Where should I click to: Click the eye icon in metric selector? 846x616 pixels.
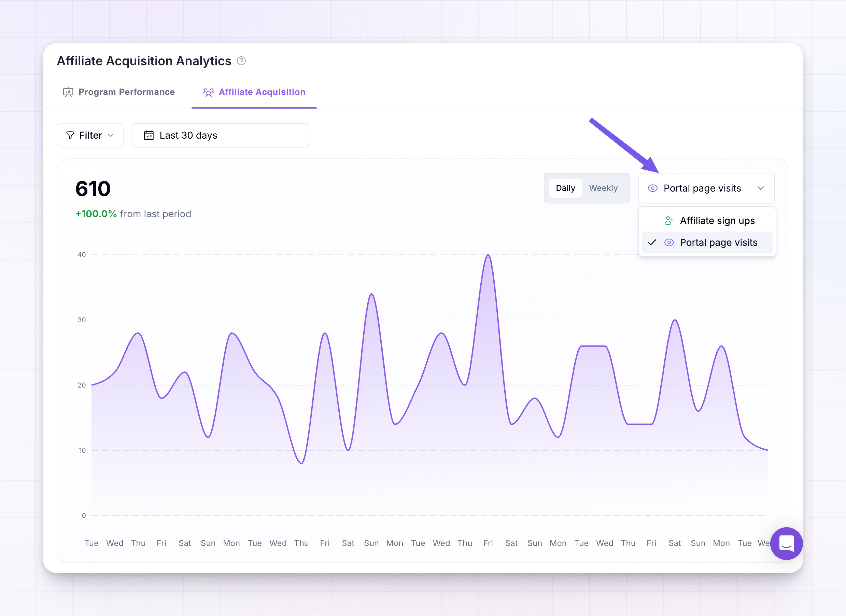[652, 188]
